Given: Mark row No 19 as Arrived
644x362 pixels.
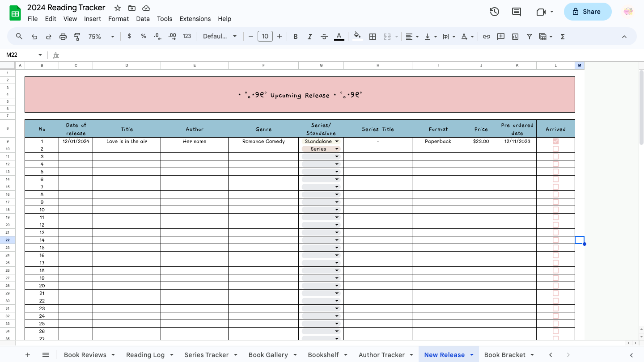Looking at the screenshot, I should (556, 278).
